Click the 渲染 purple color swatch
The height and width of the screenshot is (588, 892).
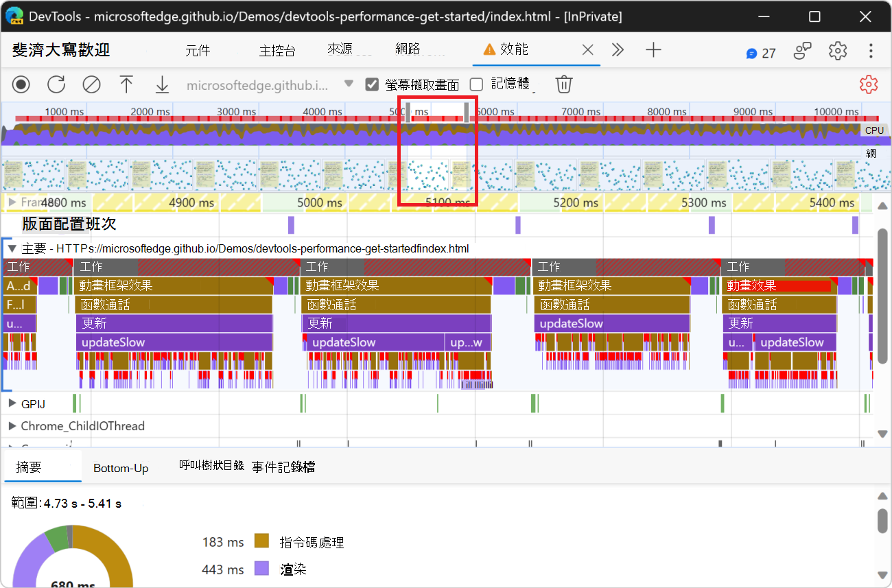(x=261, y=568)
